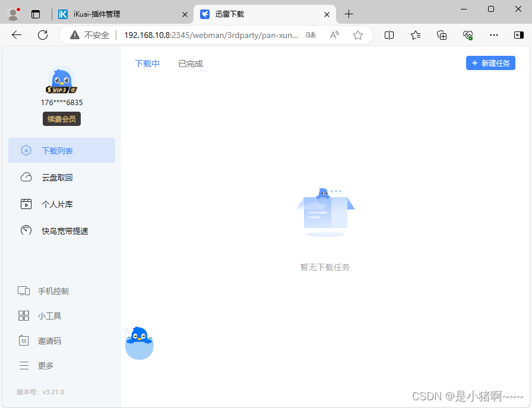Open the 下载列表 download list icon
Viewport: 532px width, 408px height.
tap(26, 150)
